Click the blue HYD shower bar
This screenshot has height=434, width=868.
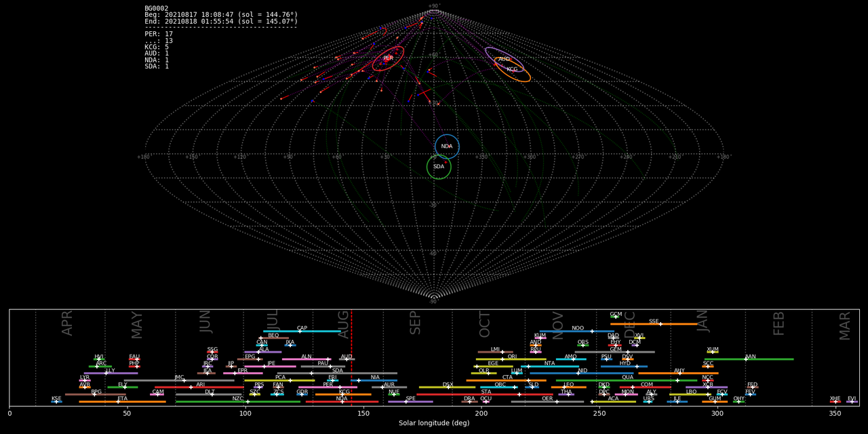624,366
